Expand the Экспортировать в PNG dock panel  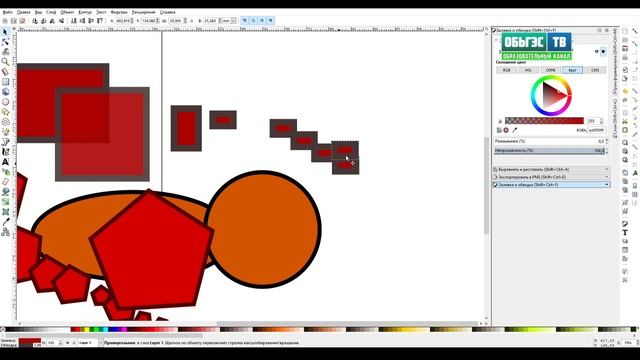click(x=551, y=177)
